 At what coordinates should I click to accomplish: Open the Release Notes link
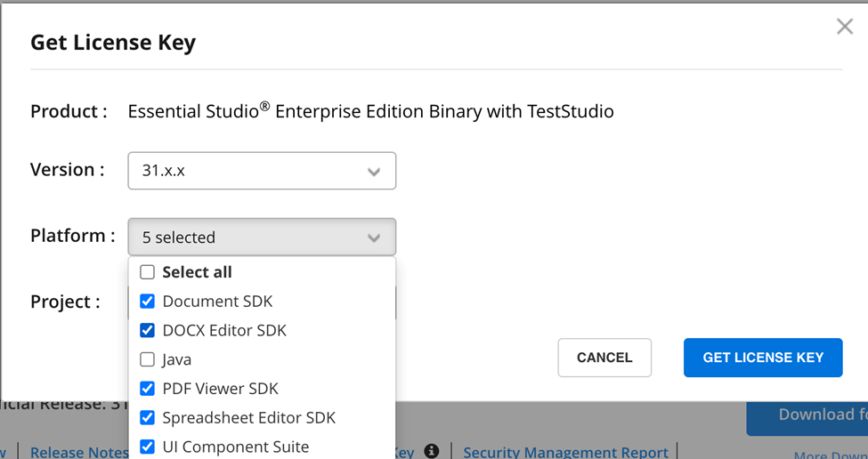79,453
